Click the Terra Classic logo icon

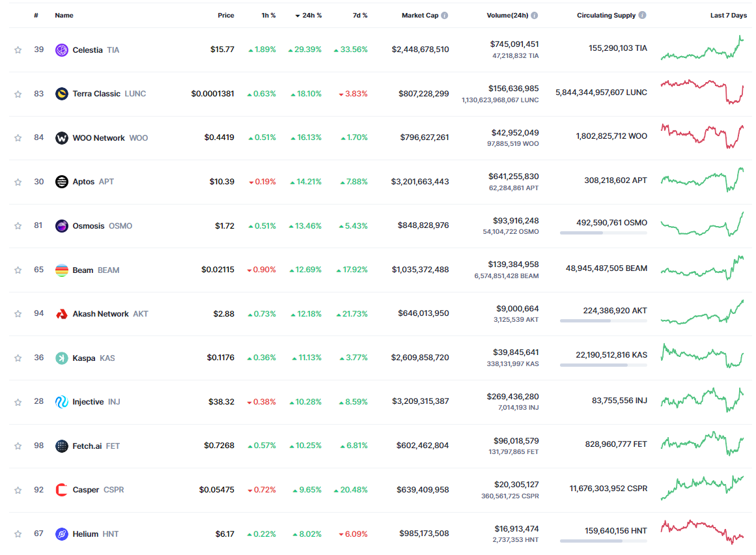[x=61, y=94]
